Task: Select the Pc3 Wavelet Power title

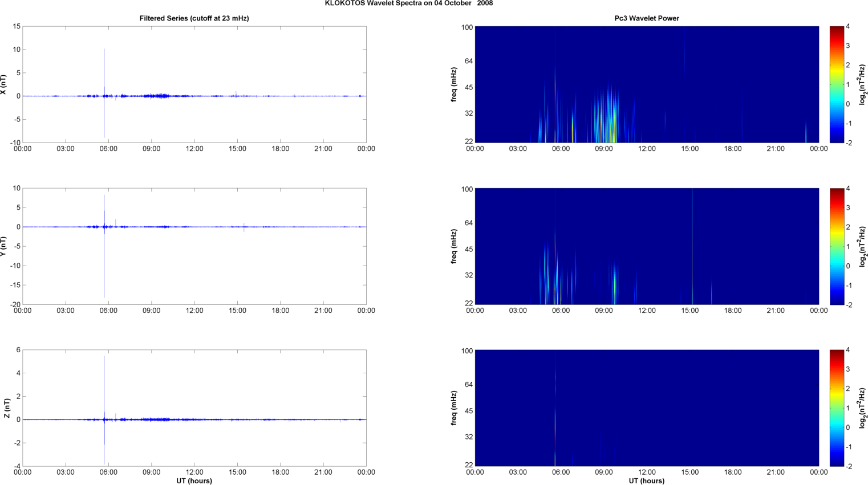Action: click(x=646, y=18)
